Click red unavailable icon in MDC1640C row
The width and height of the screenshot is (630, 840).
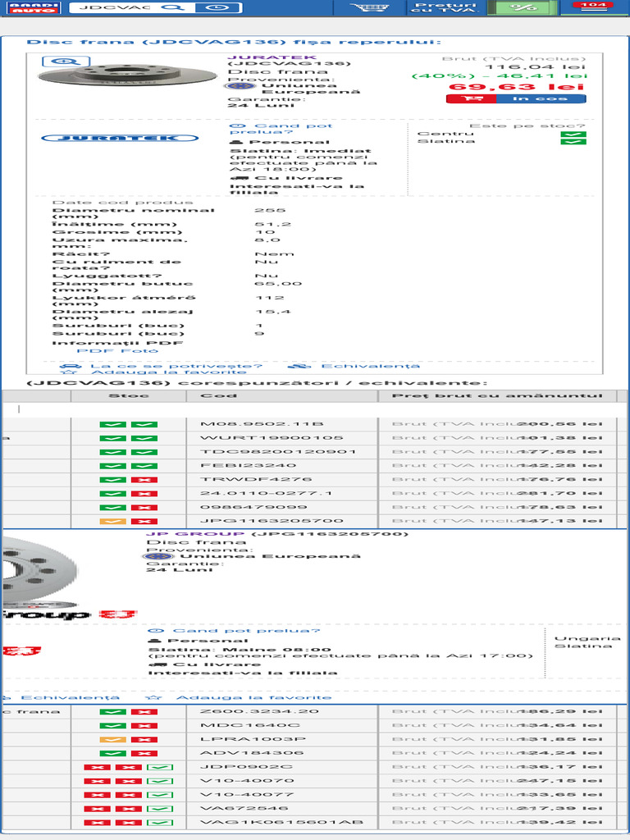[x=144, y=726]
